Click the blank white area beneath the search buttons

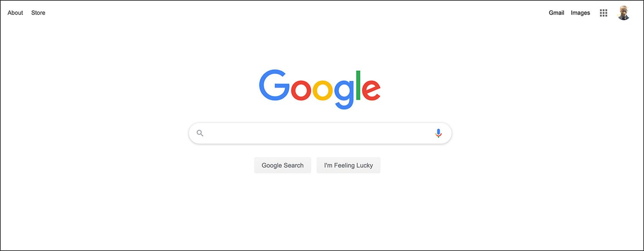[x=320, y=211]
